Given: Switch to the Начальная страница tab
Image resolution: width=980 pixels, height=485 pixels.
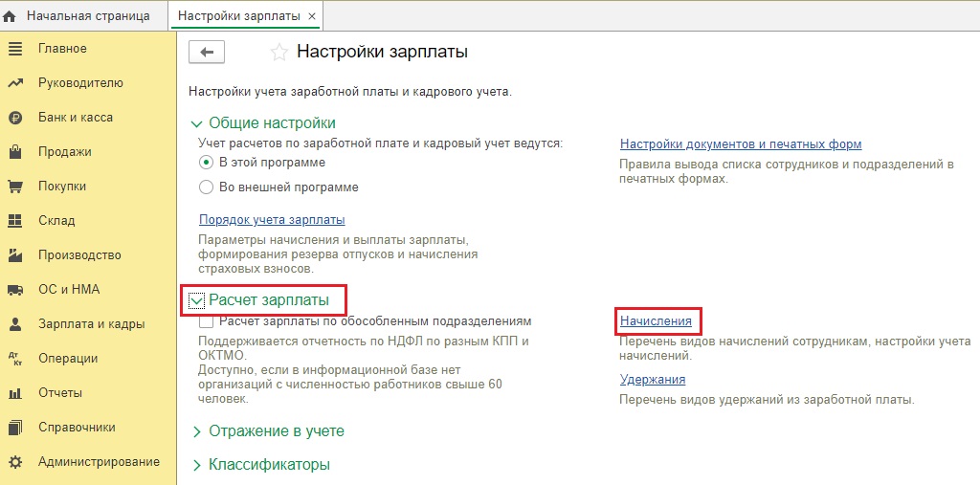Looking at the screenshot, I should (88, 16).
